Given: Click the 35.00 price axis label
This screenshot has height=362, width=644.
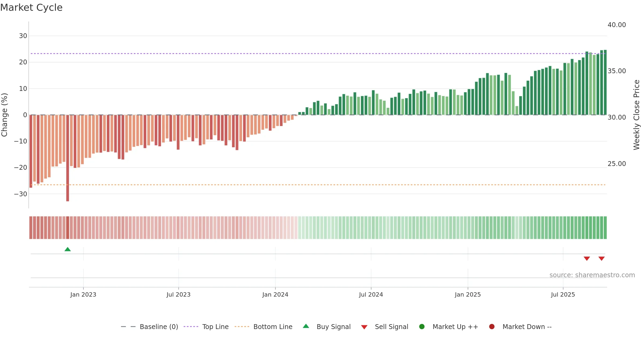Looking at the screenshot, I should point(617,71).
